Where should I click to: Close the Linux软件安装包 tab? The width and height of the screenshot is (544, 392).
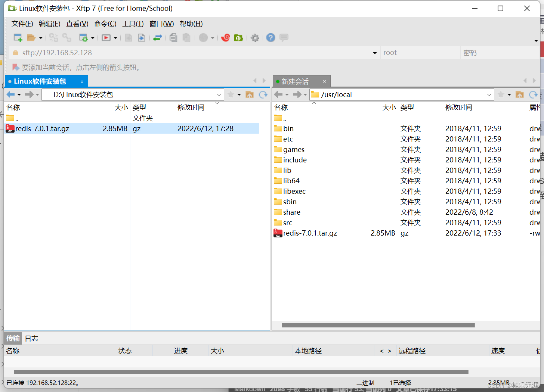pyautogui.click(x=82, y=81)
